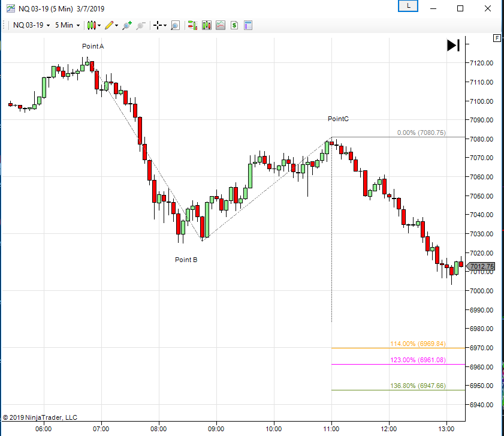Click the 6940.00 price axis label
The height and width of the screenshot is (436, 504).
(481, 405)
